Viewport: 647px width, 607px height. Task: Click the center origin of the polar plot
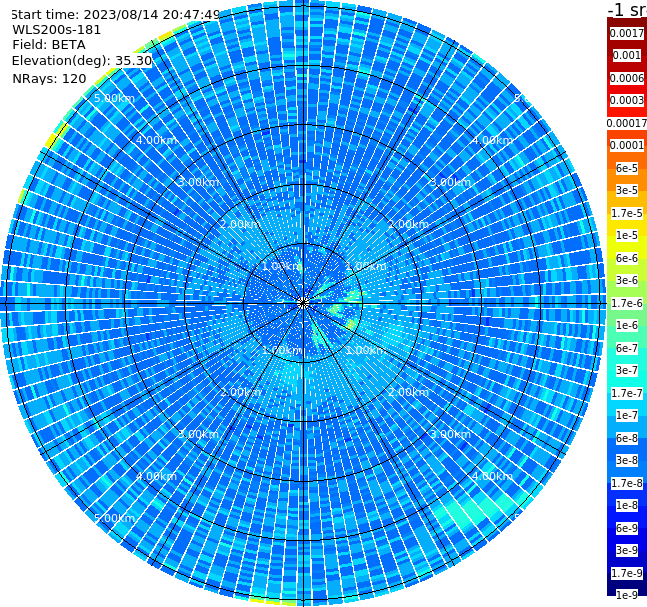pos(303,303)
